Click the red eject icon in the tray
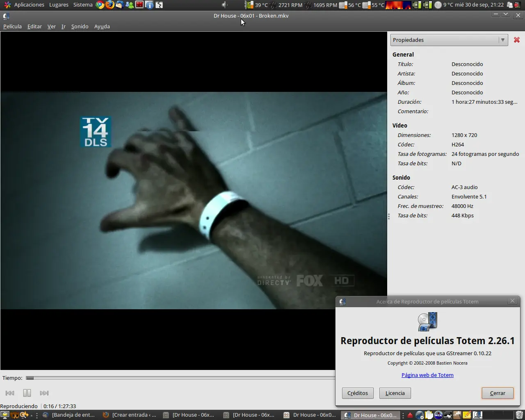 tap(410, 415)
